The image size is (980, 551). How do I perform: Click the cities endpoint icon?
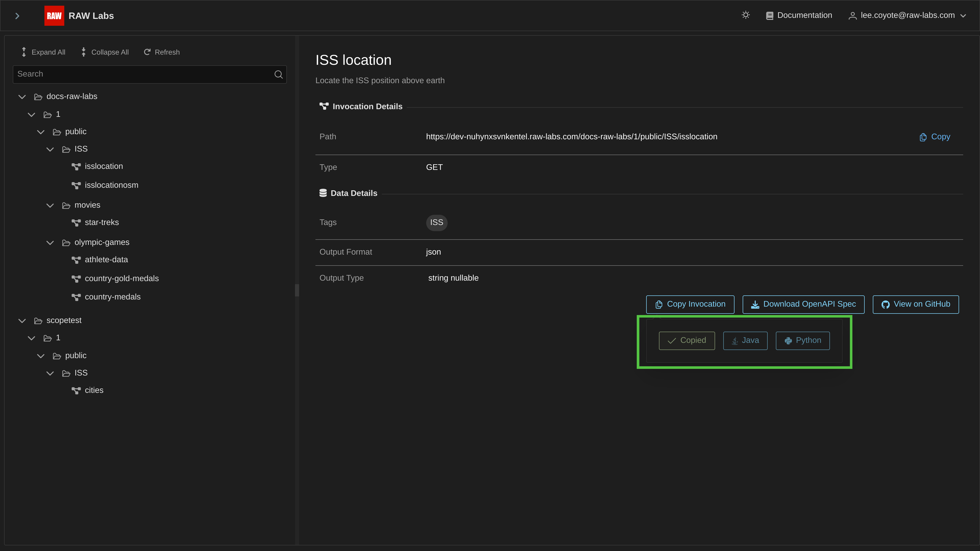point(76,391)
